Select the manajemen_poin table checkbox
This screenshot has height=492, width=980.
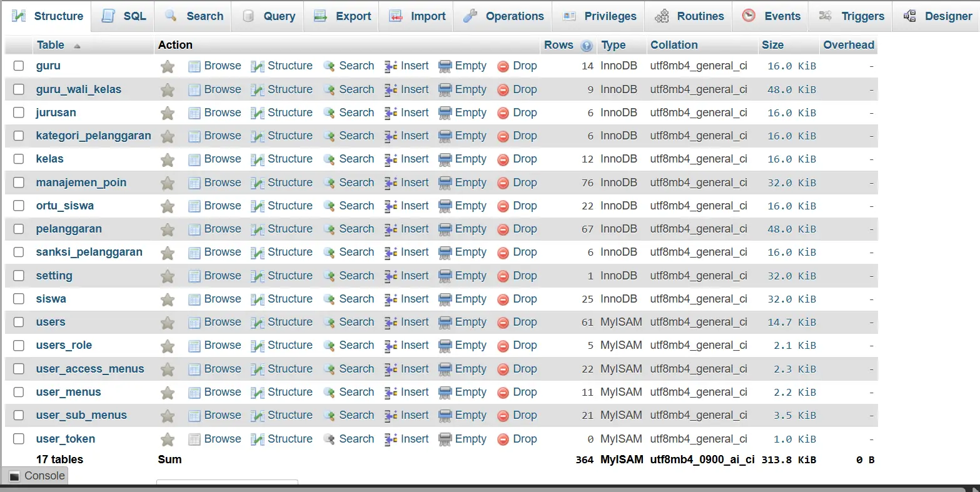19,183
